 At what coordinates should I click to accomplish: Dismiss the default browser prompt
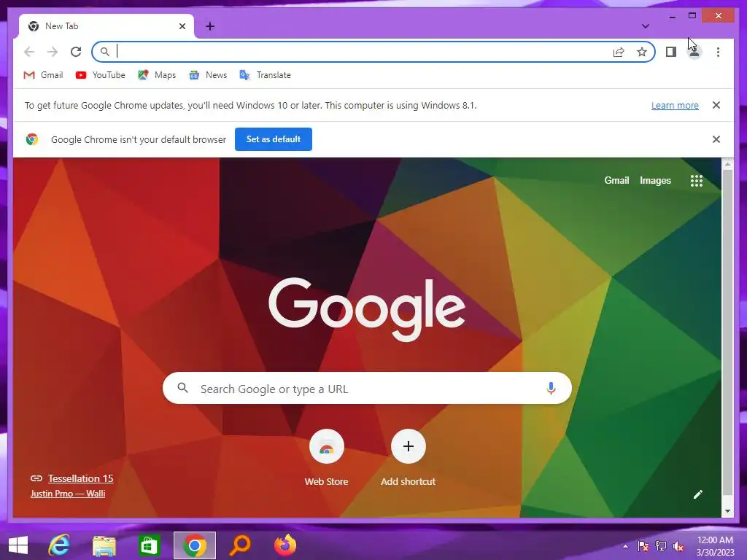(x=716, y=139)
